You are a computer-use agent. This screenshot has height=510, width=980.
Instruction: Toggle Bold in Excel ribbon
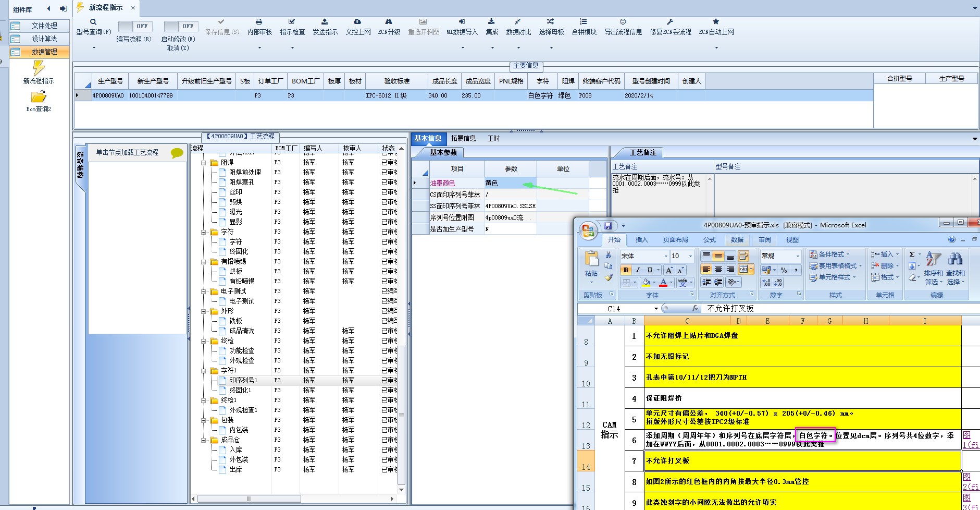click(x=626, y=270)
